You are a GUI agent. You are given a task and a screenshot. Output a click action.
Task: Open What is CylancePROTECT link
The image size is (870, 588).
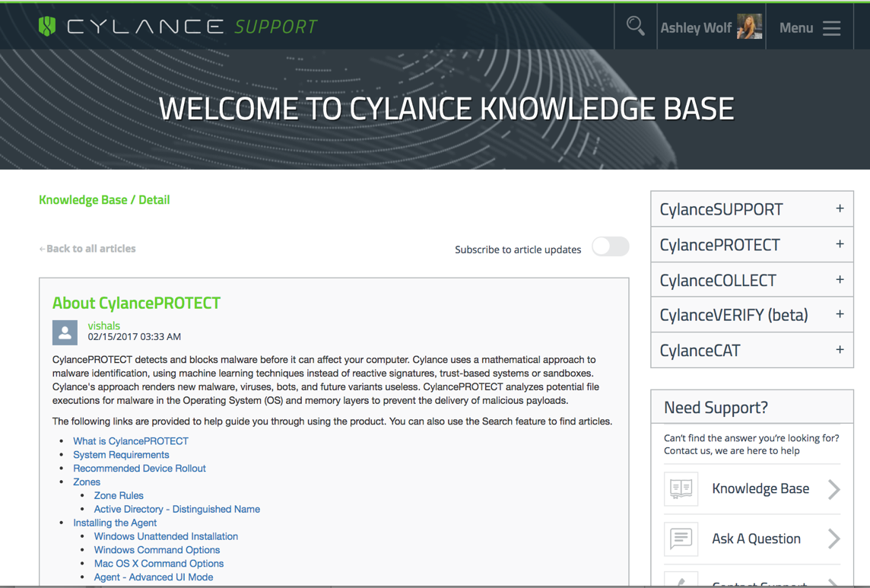131,441
